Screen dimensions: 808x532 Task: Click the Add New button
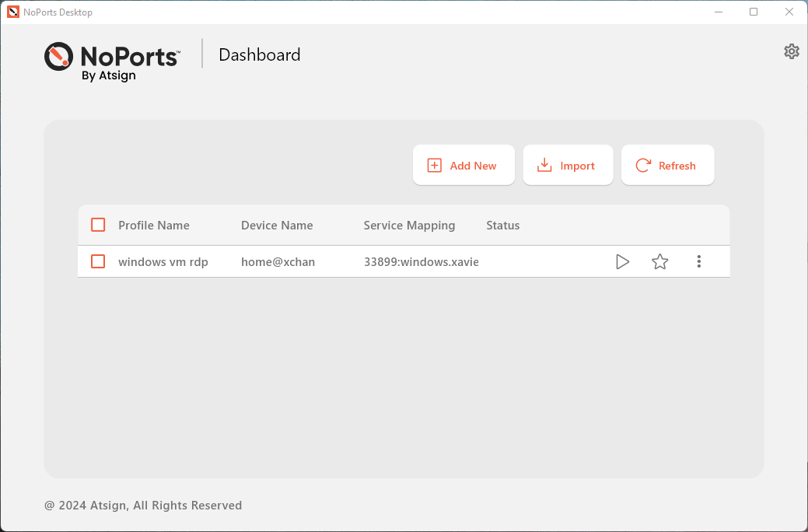tap(463, 165)
